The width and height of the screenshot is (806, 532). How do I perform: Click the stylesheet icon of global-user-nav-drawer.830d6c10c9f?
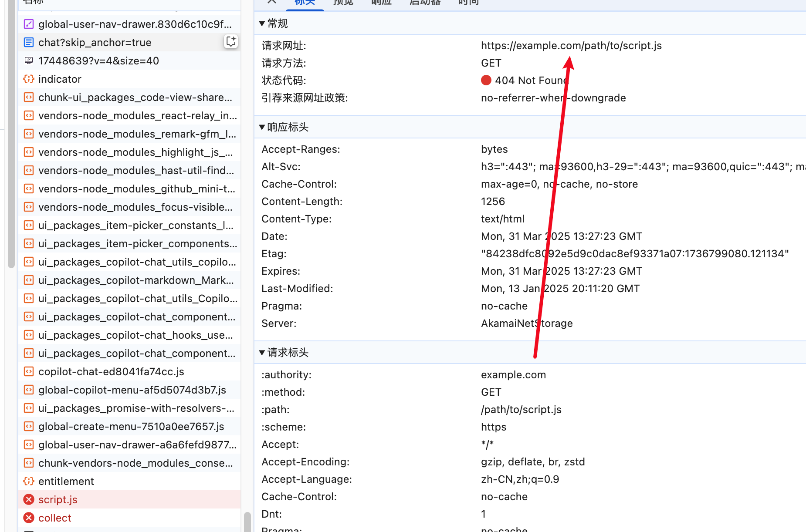pos(29,24)
